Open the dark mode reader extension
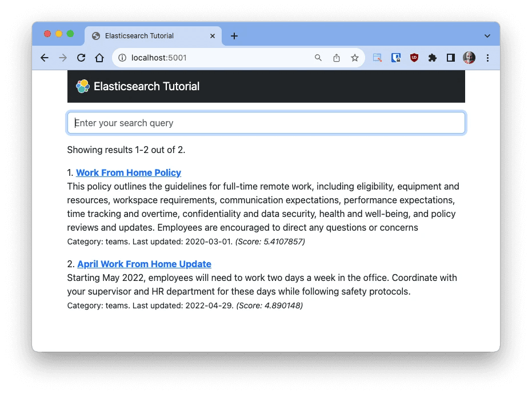 click(x=450, y=58)
